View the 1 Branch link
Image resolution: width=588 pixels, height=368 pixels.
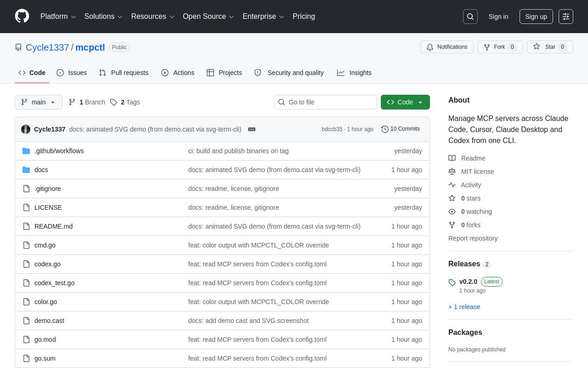(x=87, y=102)
